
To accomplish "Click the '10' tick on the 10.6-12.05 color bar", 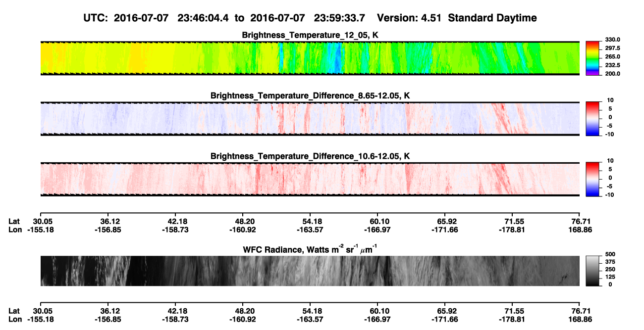I will 610,160.
